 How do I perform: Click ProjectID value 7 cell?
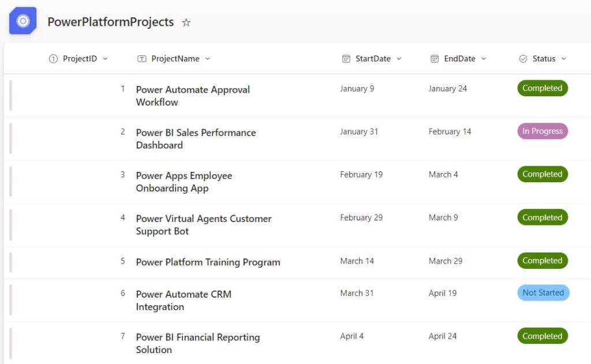coord(123,336)
